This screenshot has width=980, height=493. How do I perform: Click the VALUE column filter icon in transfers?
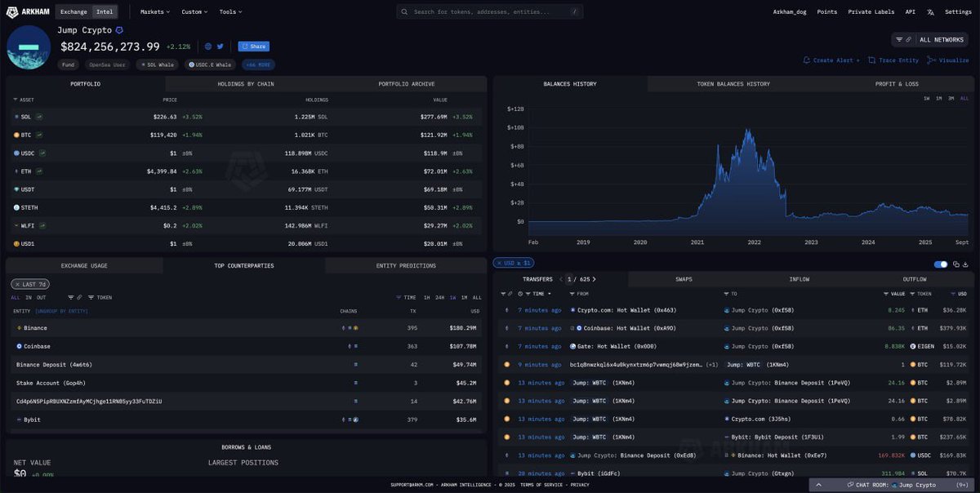[885, 294]
